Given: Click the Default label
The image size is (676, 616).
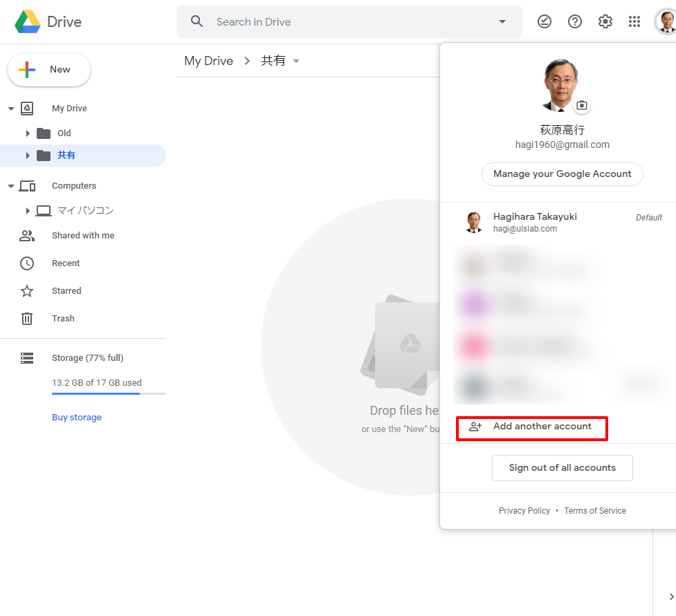Looking at the screenshot, I should point(649,218).
